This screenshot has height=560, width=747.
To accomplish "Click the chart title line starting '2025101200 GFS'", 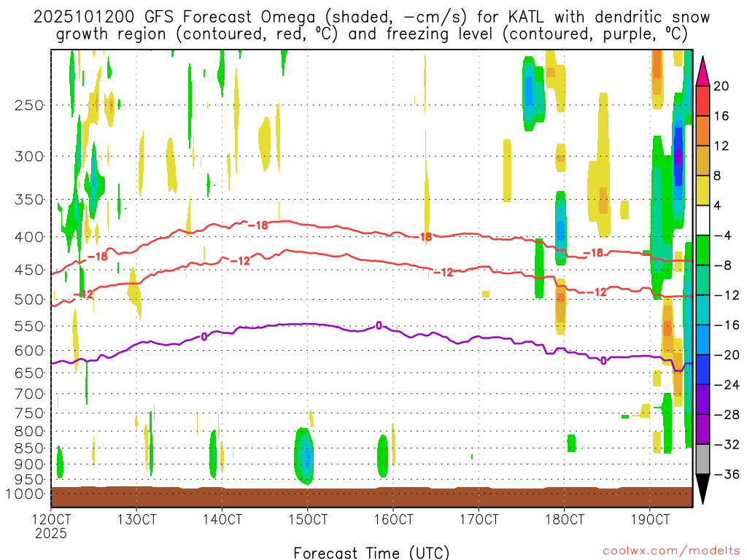I will 371,17.
